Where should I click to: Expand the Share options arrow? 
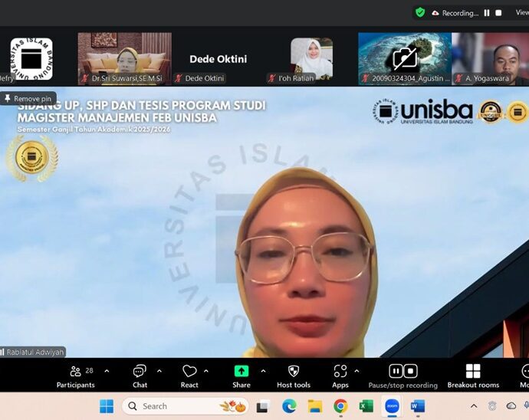click(263, 371)
